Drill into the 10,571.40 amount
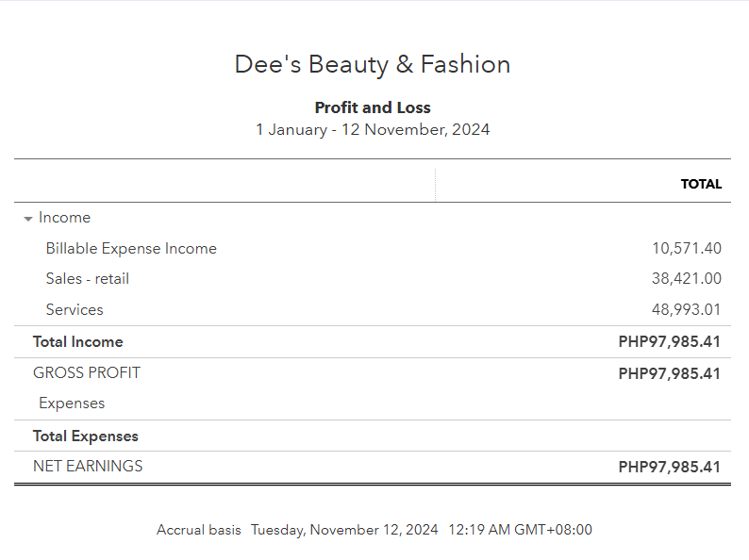This screenshot has height=560, width=749. point(686,249)
